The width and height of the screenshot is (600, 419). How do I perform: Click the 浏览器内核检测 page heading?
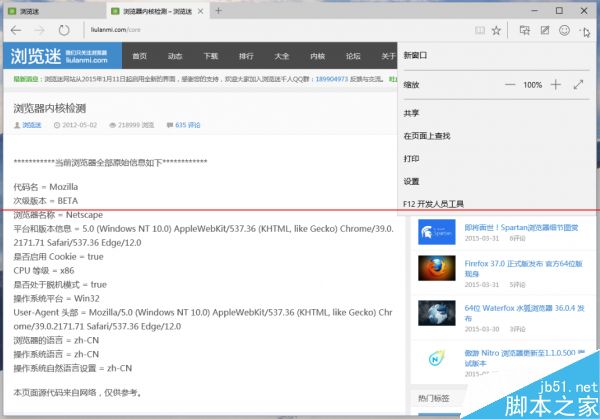[50, 108]
